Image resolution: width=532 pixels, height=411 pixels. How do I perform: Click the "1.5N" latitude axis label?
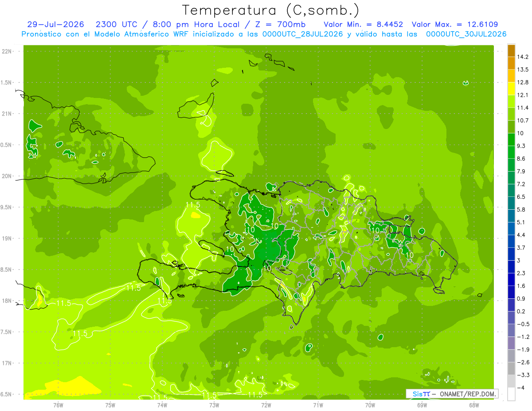point(7,82)
